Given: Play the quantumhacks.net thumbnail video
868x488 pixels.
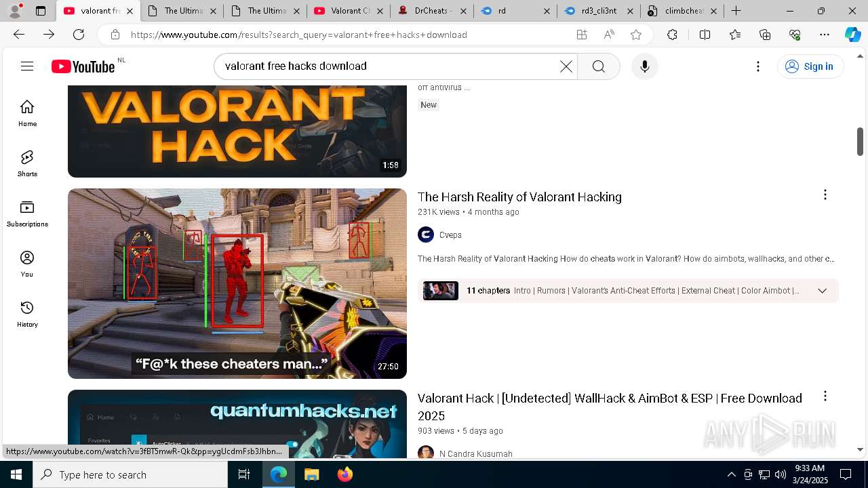Looking at the screenshot, I should point(237,424).
